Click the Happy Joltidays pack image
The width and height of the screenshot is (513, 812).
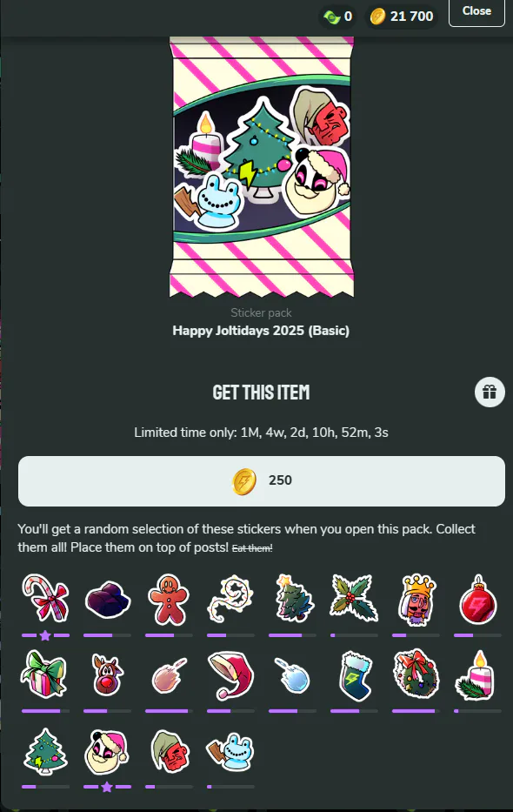[x=262, y=167]
